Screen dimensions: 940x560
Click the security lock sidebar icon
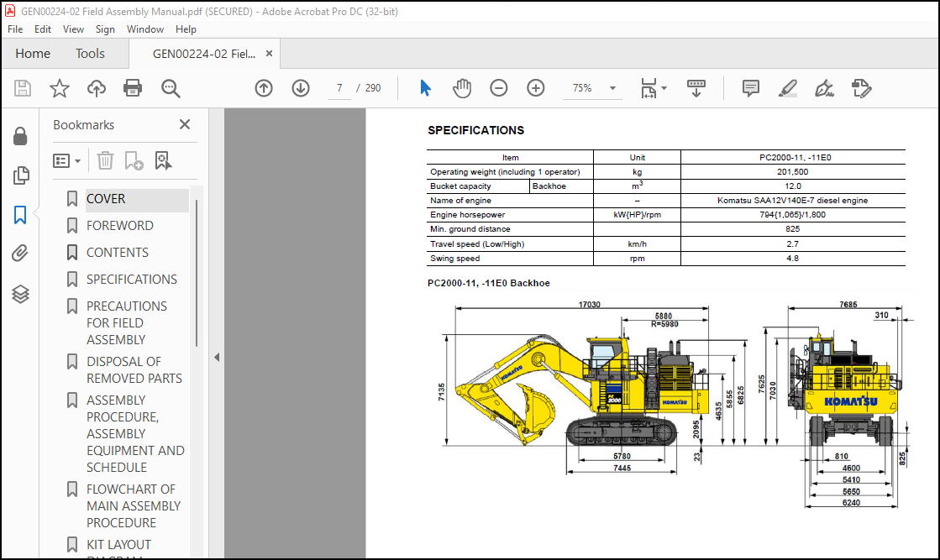pyautogui.click(x=20, y=136)
